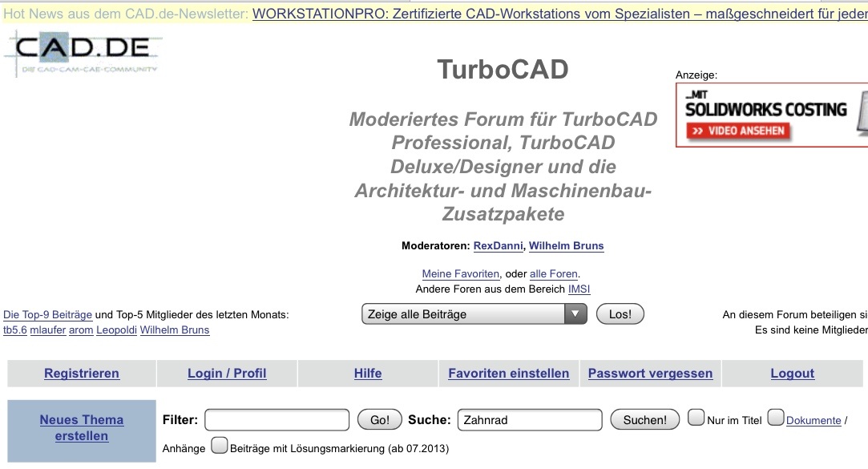Go to Login / Profil
Image resolution: width=868 pixels, height=469 pixels.
[227, 374]
